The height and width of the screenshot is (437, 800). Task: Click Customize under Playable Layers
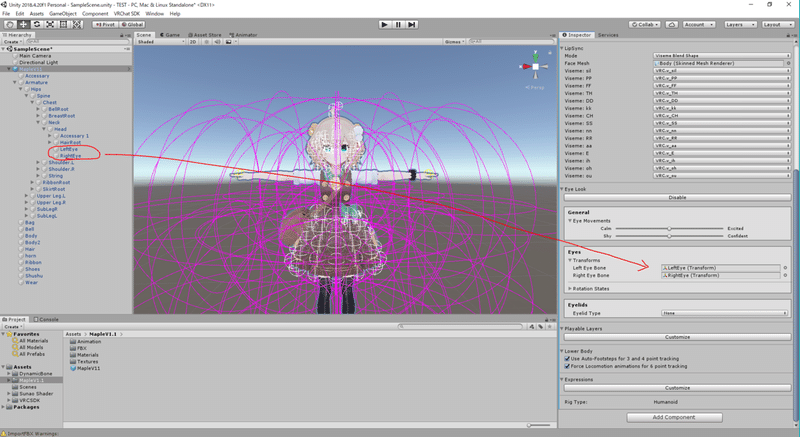coord(677,337)
